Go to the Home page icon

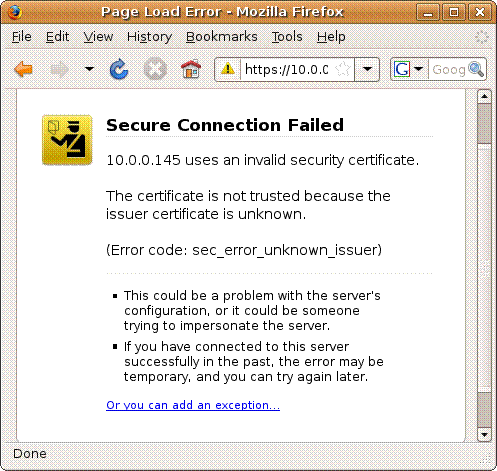click(x=191, y=69)
